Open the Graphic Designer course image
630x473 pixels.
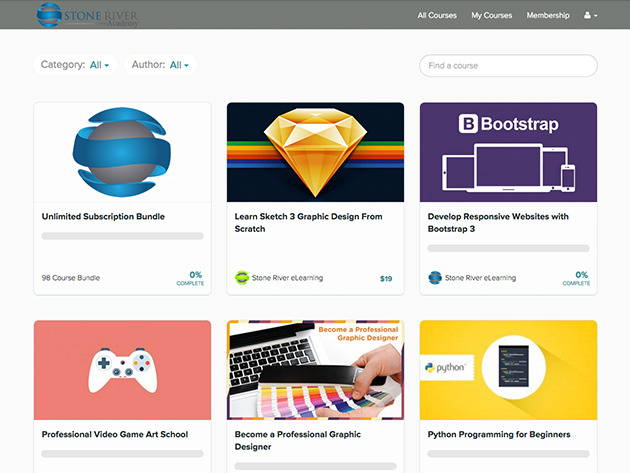[315, 370]
